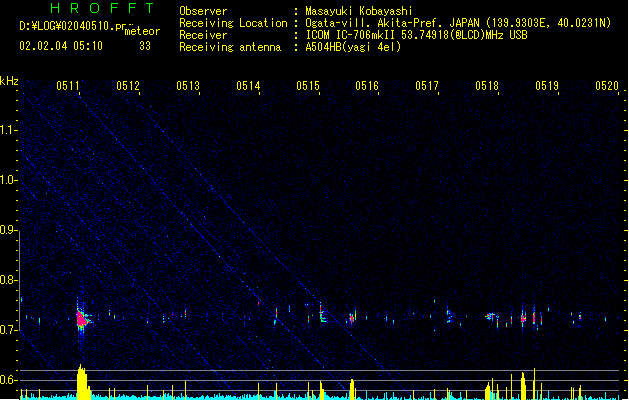This screenshot has height=400, width=629.
Task: Click the meteor count 33
Action: click(145, 46)
